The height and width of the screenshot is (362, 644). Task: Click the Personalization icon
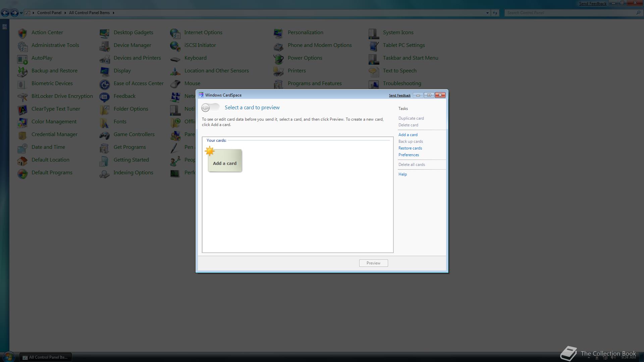click(x=278, y=33)
